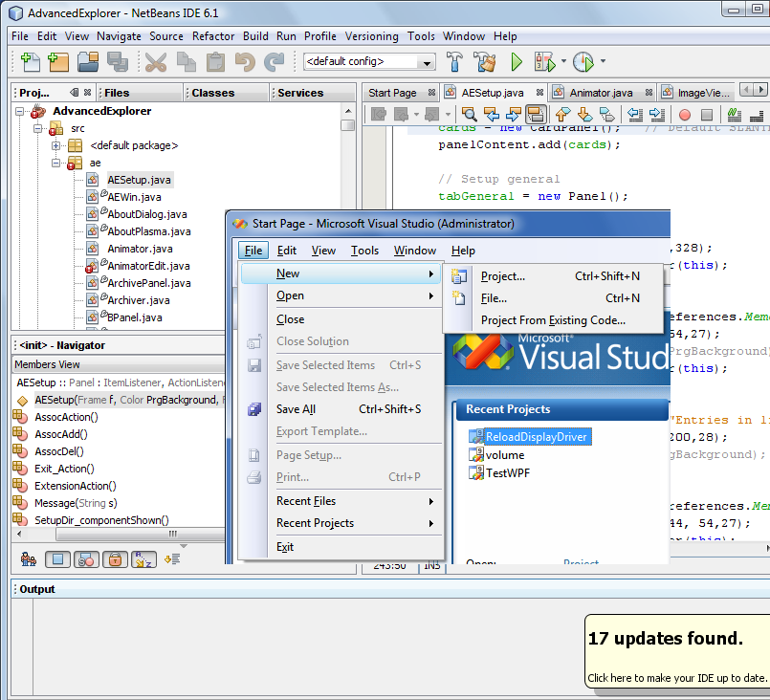Toggle Show Fields button in Navigator
The image size is (770, 700).
(x=57, y=559)
